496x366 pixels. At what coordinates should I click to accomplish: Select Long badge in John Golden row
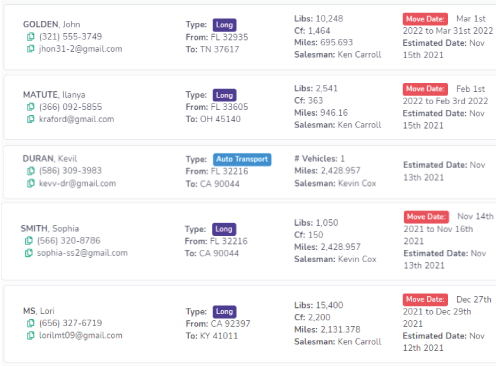[224, 25]
